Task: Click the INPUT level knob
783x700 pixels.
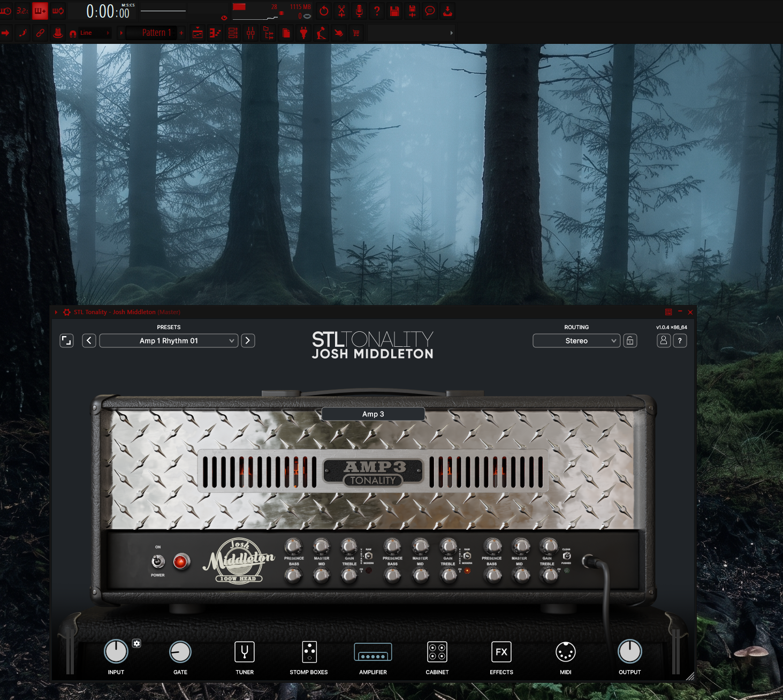Action: tap(116, 651)
